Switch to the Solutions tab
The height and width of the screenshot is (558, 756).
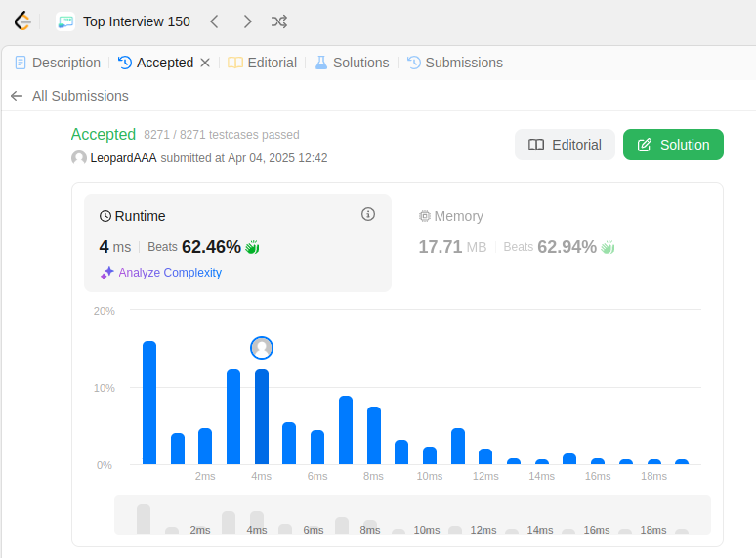pyautogui.click(x=352, y=63)
